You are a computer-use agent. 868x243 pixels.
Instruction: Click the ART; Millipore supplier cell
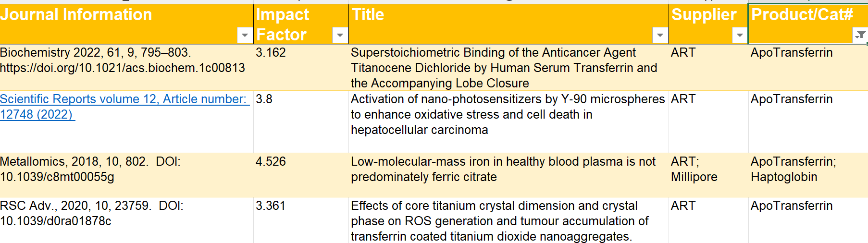click(708, 175)
